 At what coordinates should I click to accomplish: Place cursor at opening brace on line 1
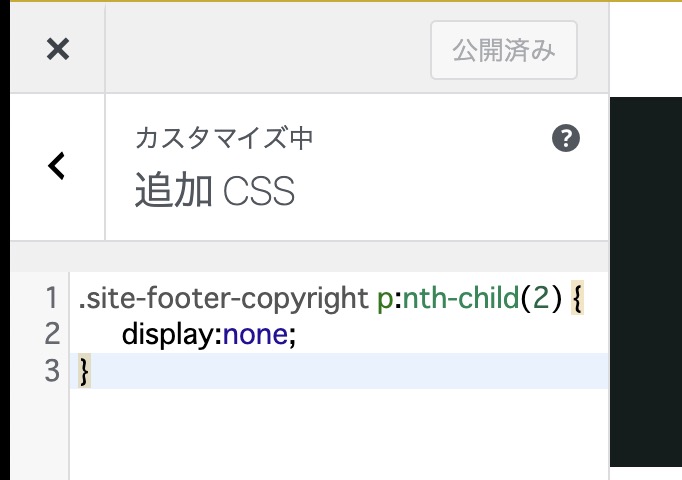577,298
